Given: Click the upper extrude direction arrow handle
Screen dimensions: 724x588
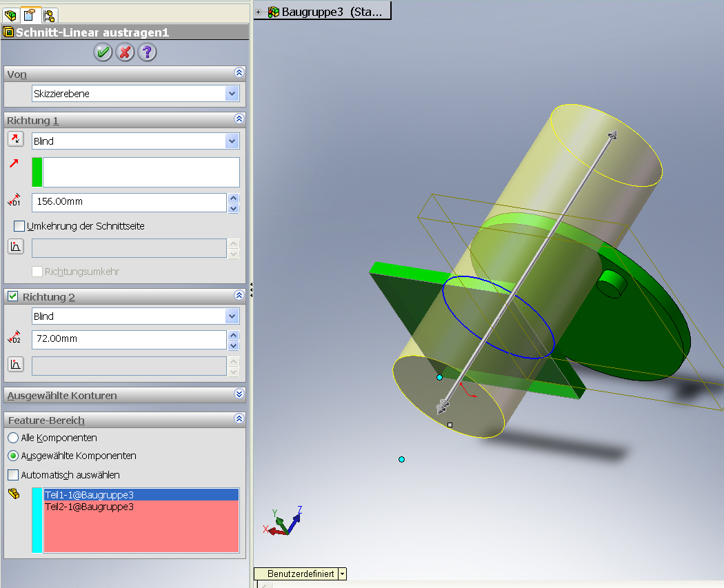Looking at the screenshot, I should [612, 135].
